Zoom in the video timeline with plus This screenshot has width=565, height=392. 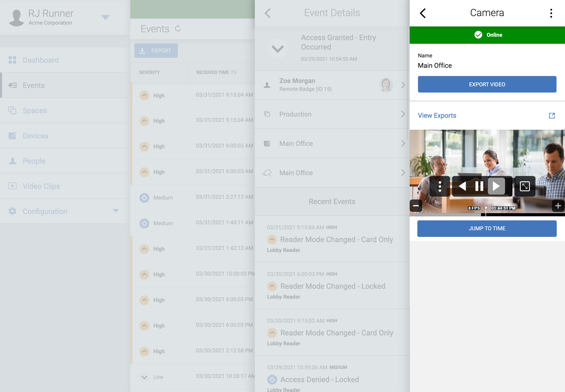tap(558, 206)
